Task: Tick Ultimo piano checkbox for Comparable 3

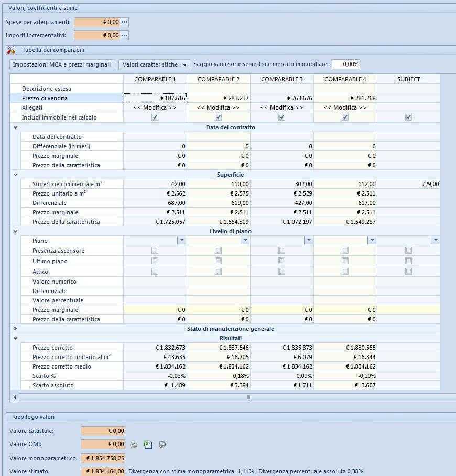Action: pos(281,261)
